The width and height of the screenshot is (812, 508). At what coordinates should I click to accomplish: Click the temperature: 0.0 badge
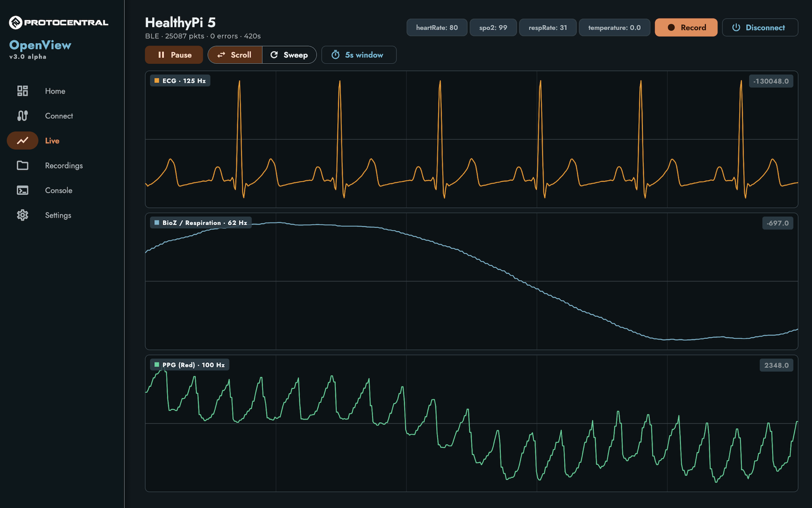tap(615, 27)
